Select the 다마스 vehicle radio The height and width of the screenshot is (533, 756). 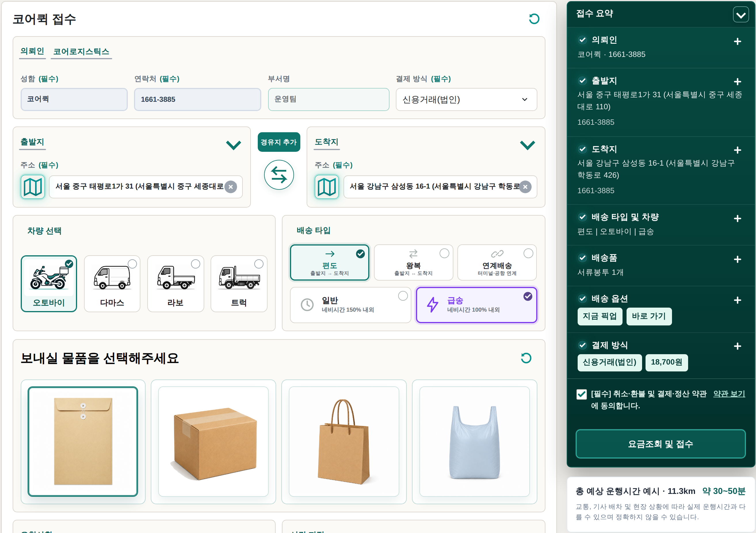click(132, 264)
